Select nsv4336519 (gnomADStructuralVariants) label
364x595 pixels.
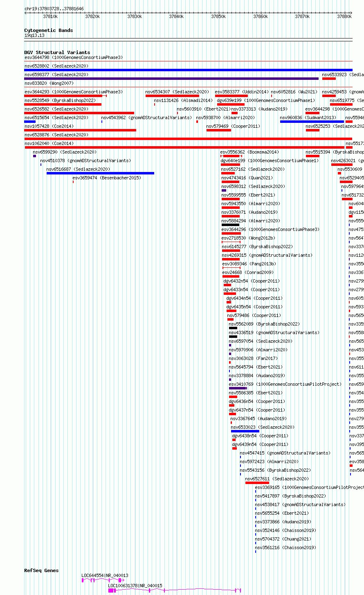(x=274, y=333)
